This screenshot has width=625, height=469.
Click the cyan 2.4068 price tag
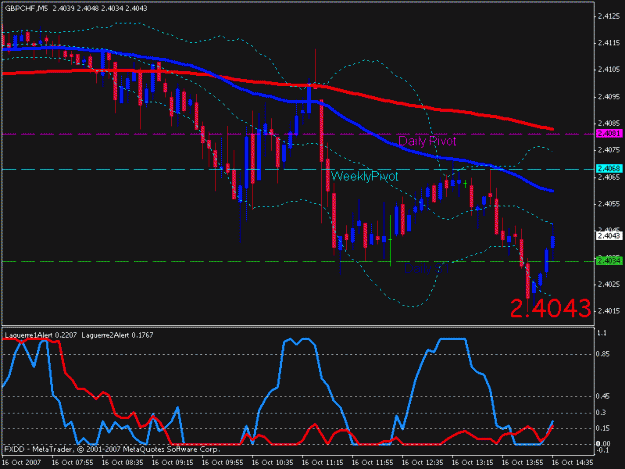tap(609, 169)
